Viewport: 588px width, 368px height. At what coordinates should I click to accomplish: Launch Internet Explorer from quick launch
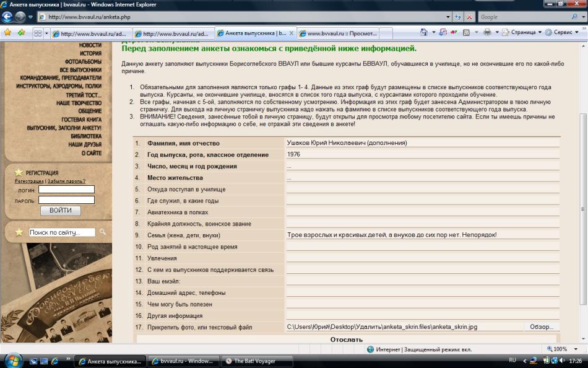pos(54,361)
